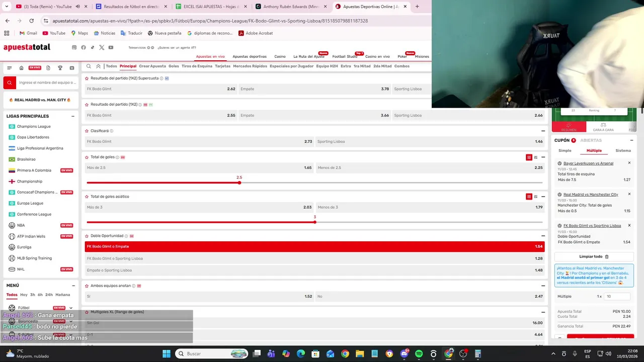Open the TikTok social icon in header
644x362 pixels.
(93, 47)
